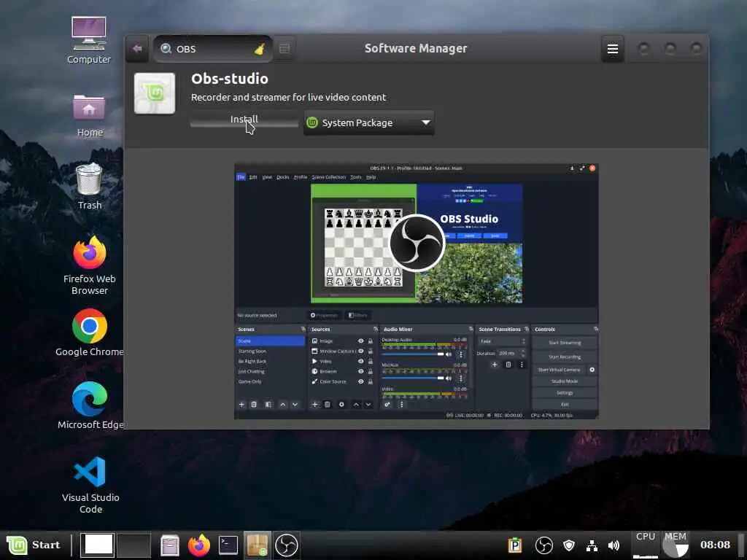This screenshot has height=560, width=747.
Task: Click the CPU monitor applet
Action: 646,545
